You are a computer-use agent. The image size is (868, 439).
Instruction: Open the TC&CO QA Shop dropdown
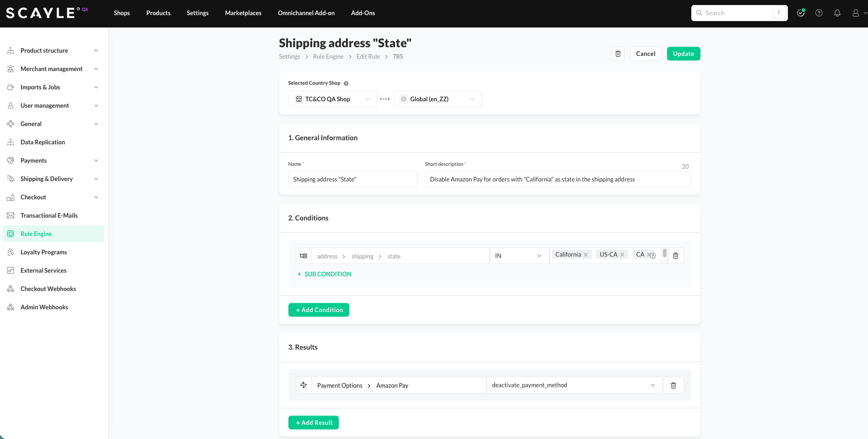click(332, 99)
